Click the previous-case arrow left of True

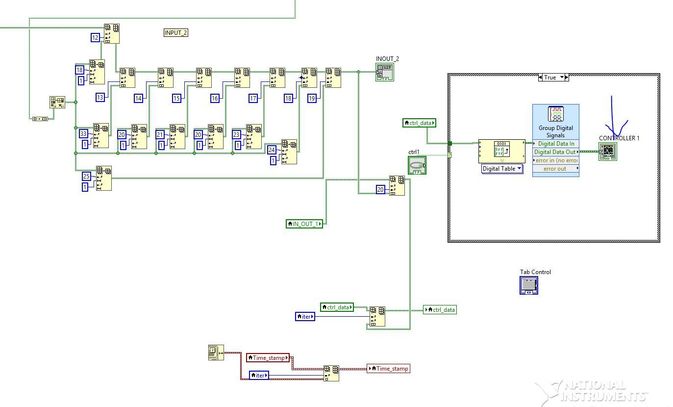tap(541, 78)
